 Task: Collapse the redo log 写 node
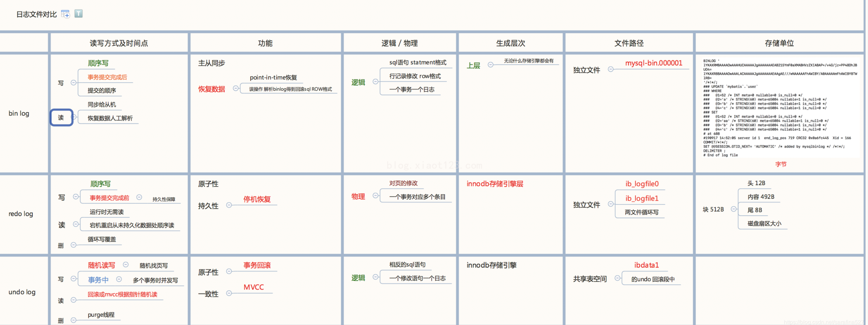tap(76, 197)
